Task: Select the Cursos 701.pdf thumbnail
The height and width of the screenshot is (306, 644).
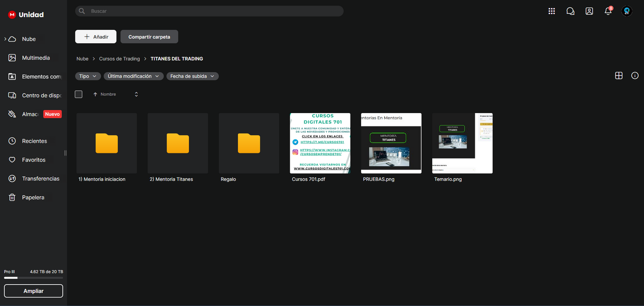Action: tap(320, 143)
